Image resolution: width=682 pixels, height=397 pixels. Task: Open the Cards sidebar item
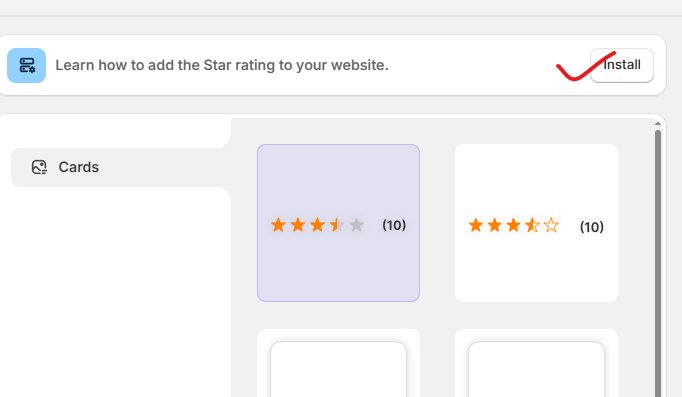[x=121, y=167]
